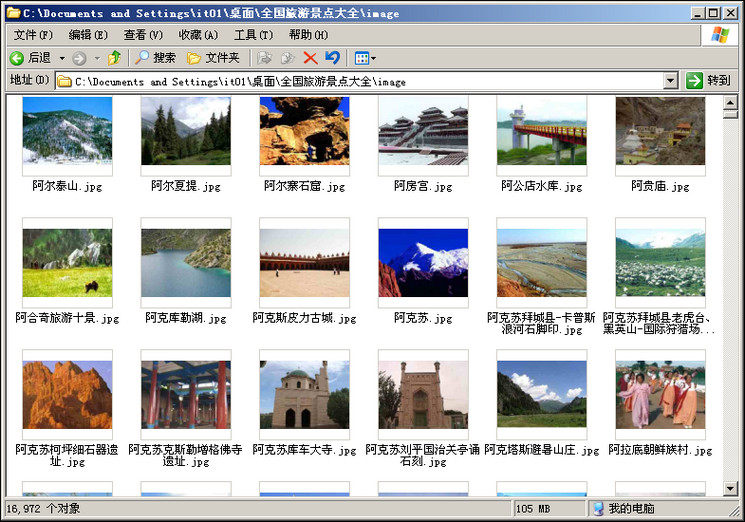
Task: Expand the address bar dropdown list
Action: tap(670, 81)
